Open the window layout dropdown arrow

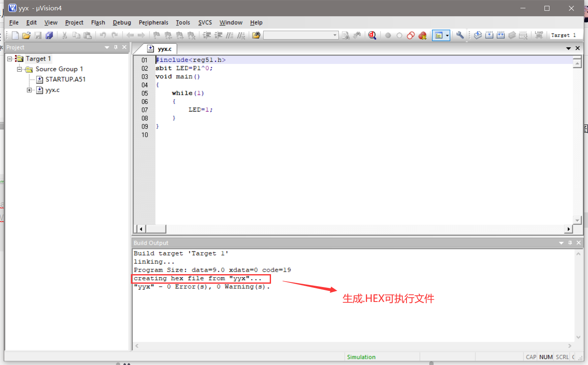coord(447,35)
